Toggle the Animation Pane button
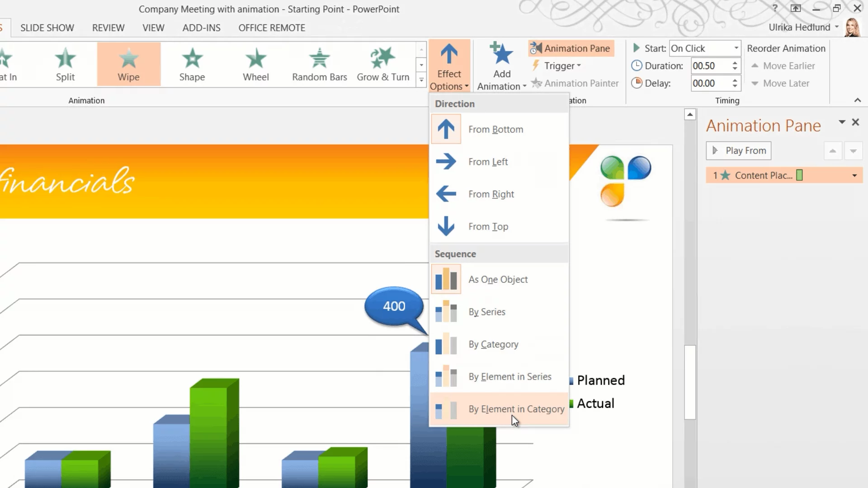This screenshot has height=488, width=868. point(571,48)
